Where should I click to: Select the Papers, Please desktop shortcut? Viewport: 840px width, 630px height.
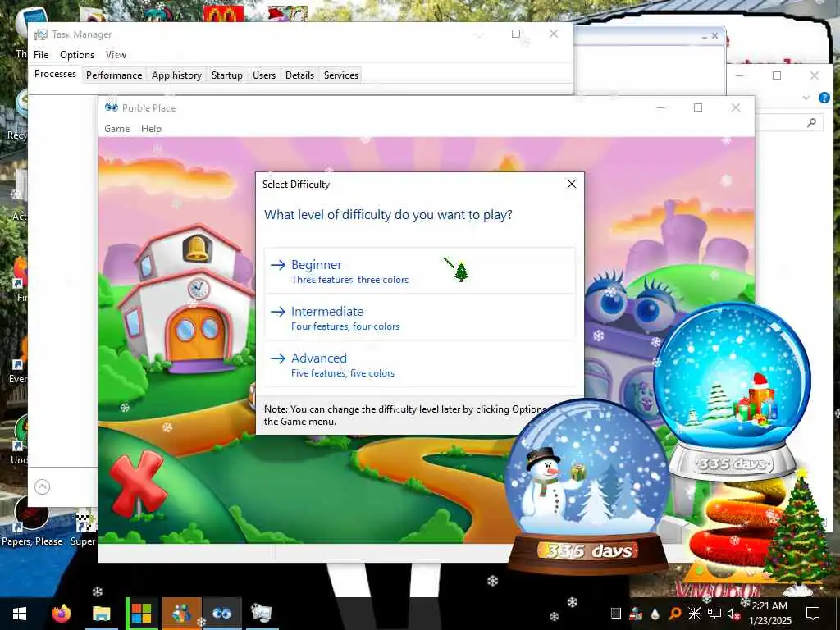32,521
